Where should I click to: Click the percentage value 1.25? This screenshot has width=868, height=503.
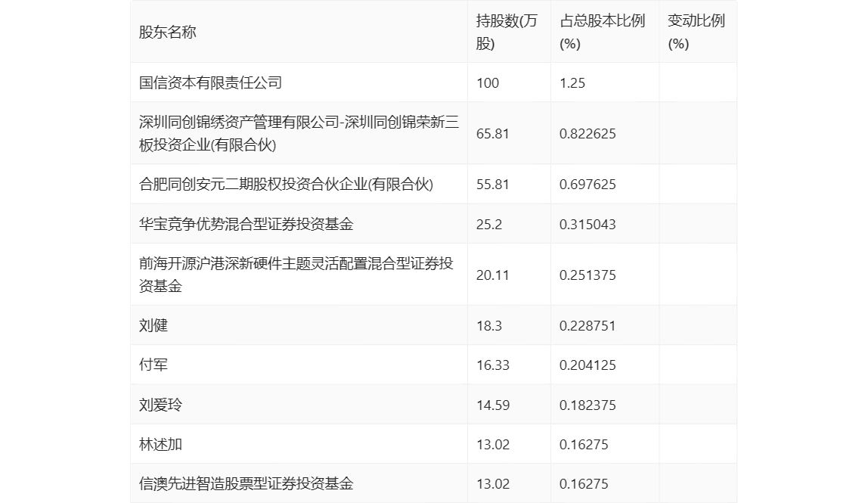tap(572, 83)
